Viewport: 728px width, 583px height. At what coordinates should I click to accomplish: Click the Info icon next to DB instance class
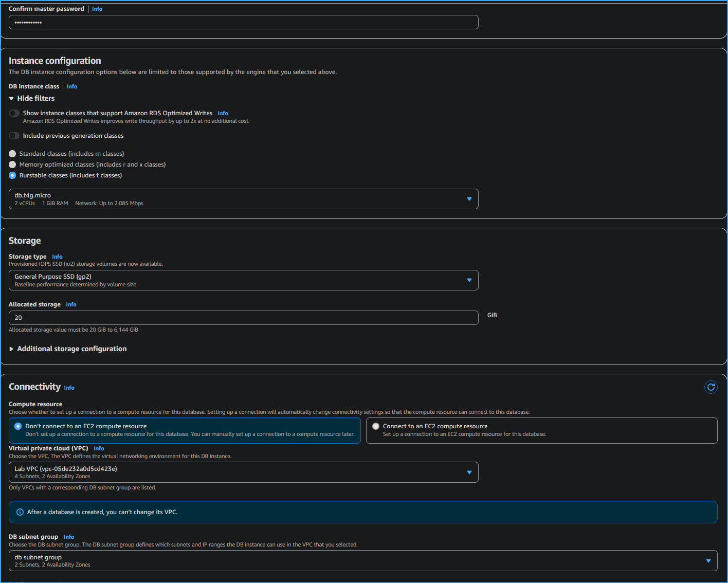(x=71, y=86)
